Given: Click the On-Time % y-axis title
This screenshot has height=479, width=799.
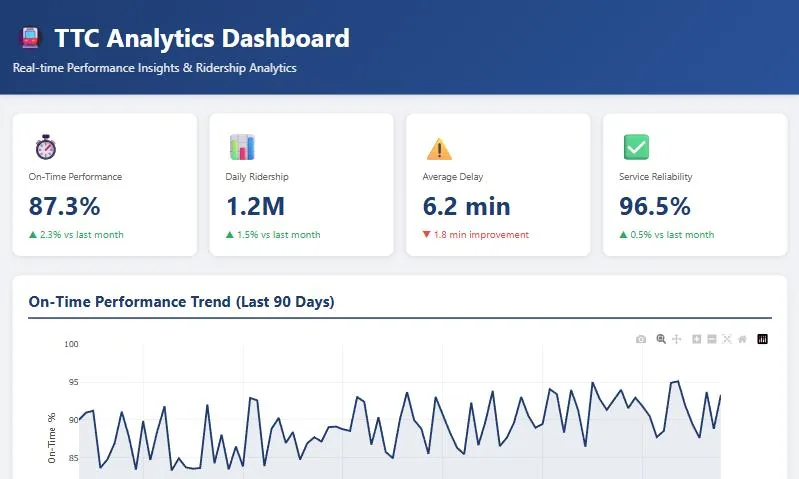Looking at the screenshot, I should coord(51,438).
